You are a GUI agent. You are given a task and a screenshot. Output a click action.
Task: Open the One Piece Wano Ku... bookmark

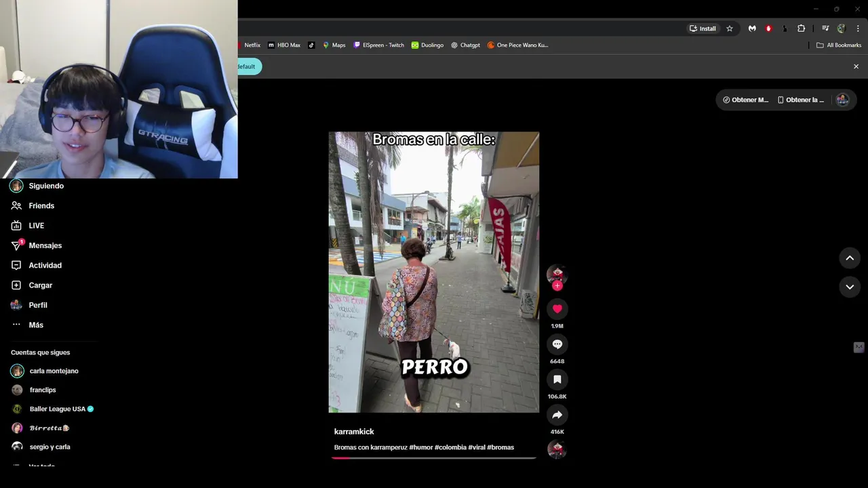(518, 45)
